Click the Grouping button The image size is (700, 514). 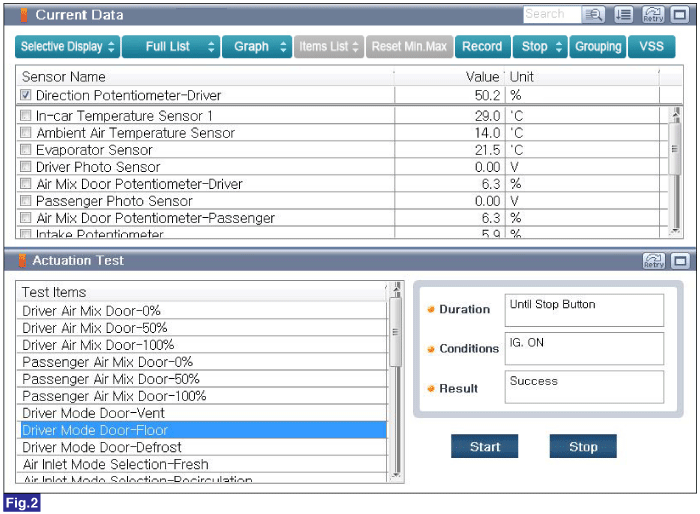(x=598, y=47)
